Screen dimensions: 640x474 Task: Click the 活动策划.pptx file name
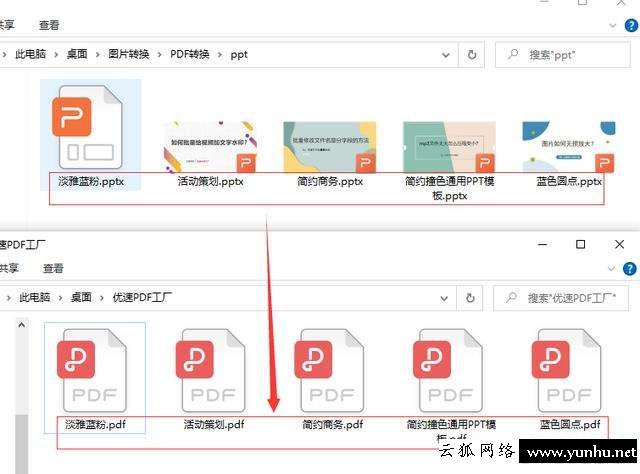coord(210,182)
